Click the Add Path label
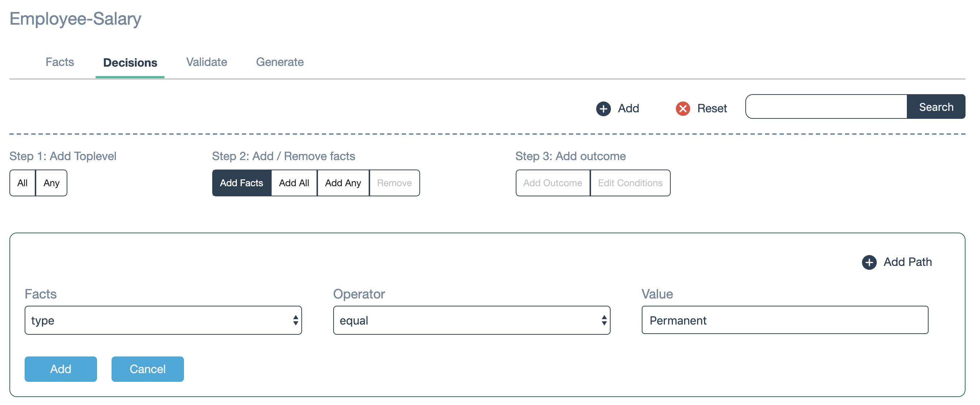Viewport: 980px width, 405px height. 908,262
